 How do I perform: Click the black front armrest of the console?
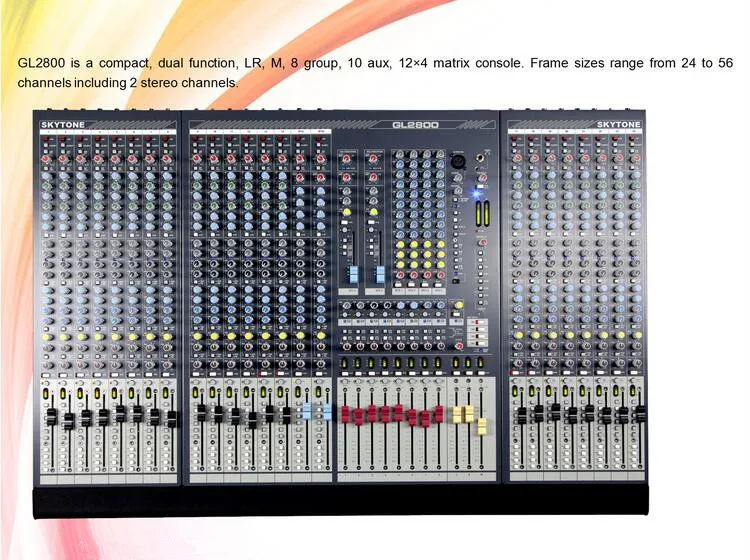[x=341, y=501]
